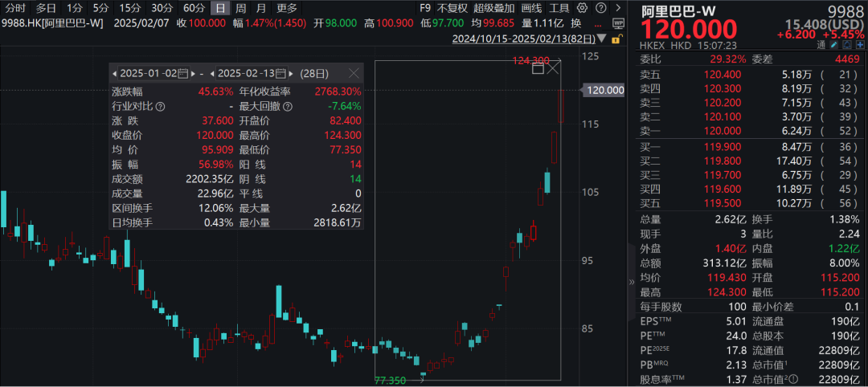Select the 30分 period tab
Screen dimensions: 868x387
click(x=162, y=8)
